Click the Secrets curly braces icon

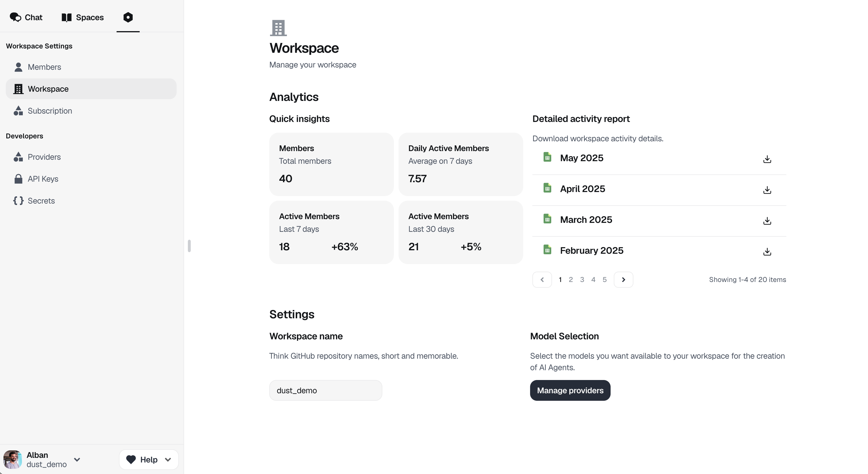click(18, 201)
